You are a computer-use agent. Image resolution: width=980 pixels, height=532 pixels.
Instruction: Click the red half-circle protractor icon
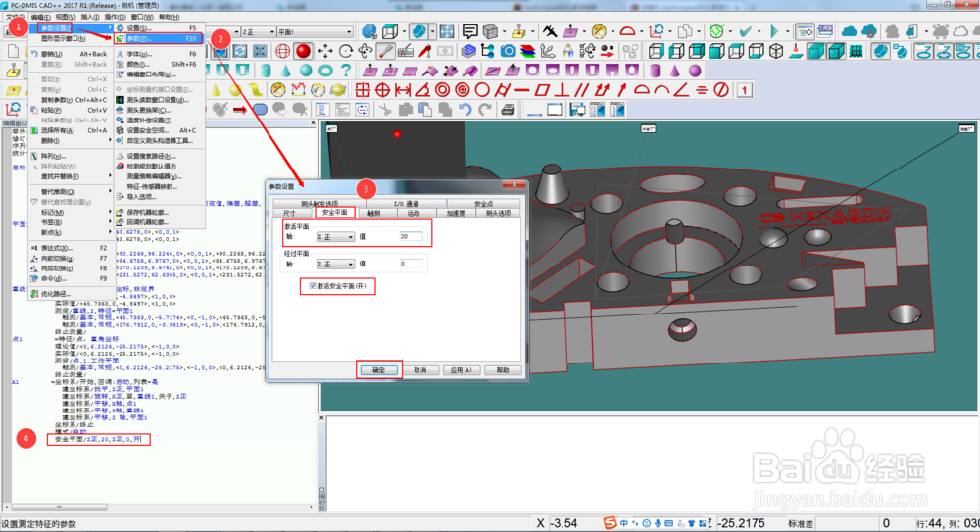click(x=627, y=31)
